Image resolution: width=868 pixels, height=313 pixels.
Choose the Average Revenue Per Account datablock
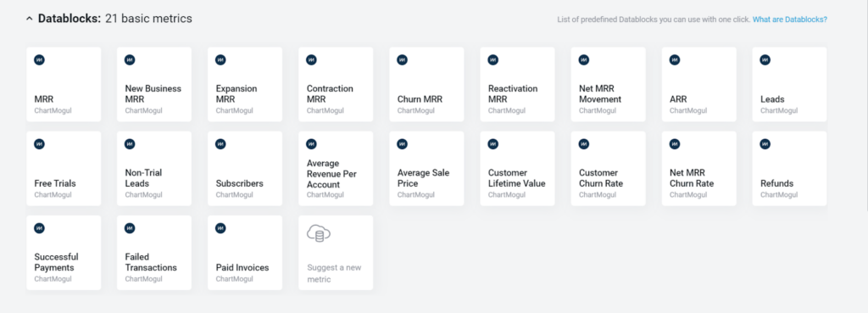336,169
